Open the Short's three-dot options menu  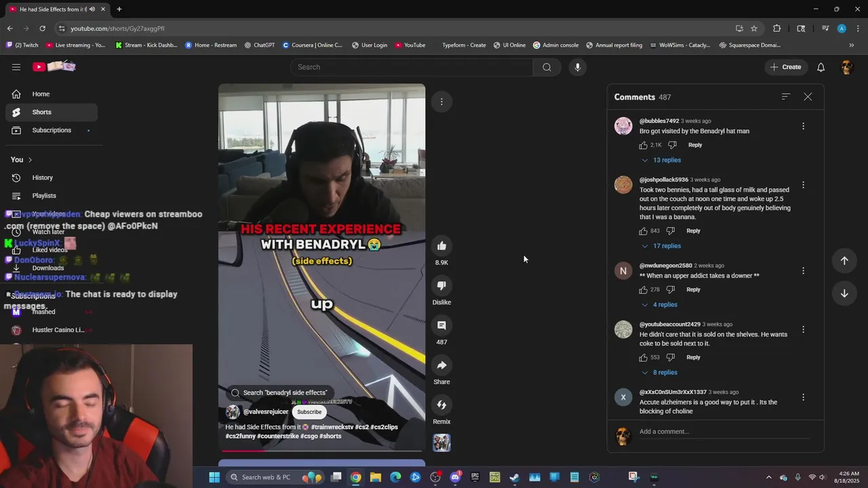441,102
